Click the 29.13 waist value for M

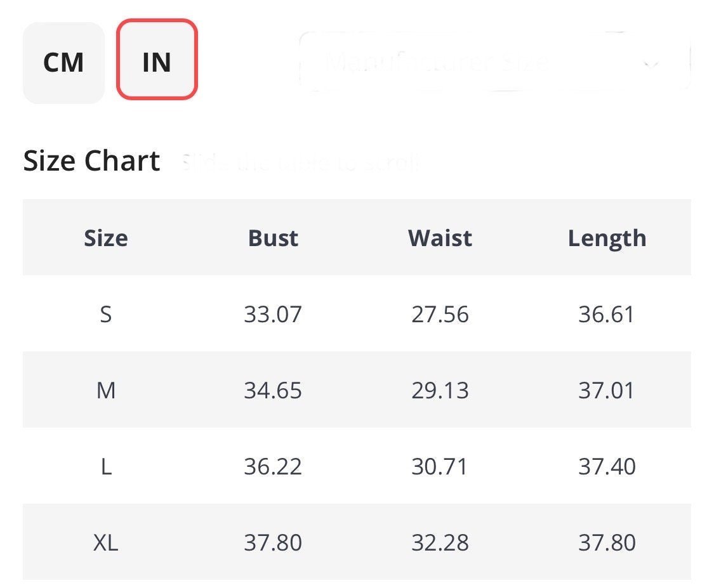pos(440,390)
